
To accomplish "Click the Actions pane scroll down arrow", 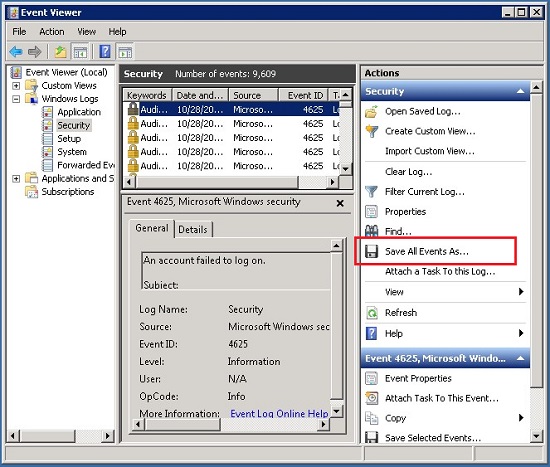I will tap(536, 436).
